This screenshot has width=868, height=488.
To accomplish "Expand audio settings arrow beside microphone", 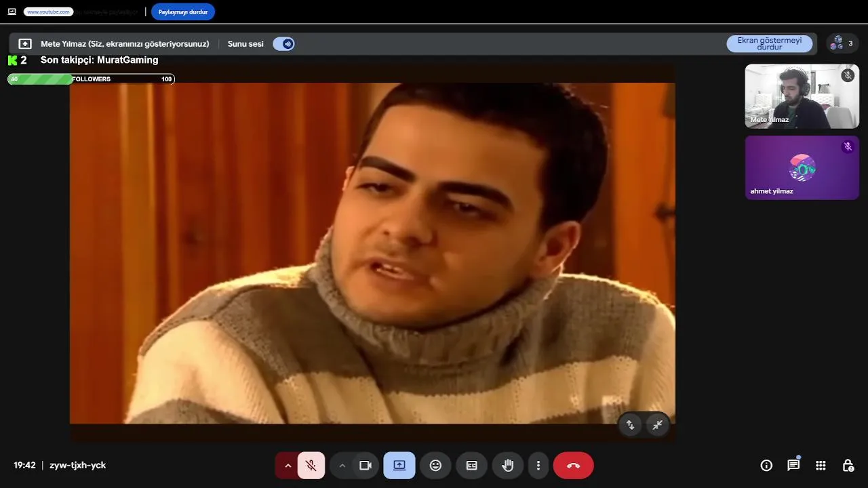I will point(288,466).
